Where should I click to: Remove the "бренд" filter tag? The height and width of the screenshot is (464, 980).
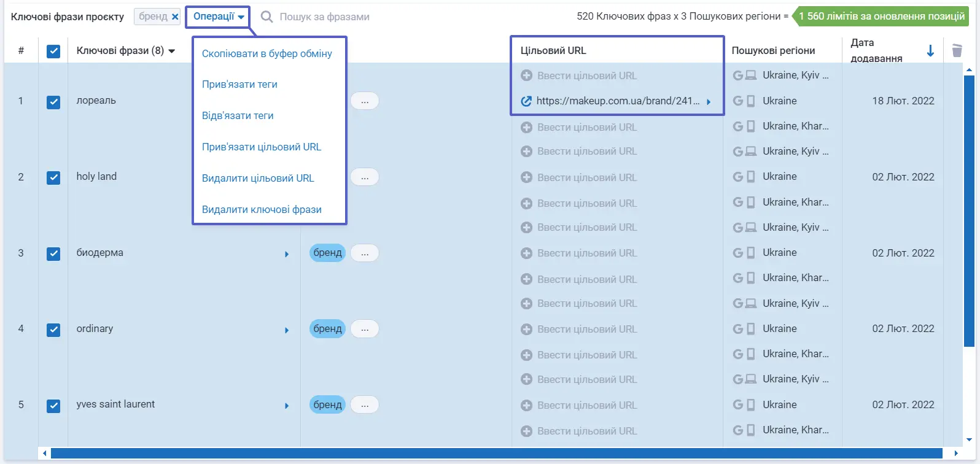point(175,17)
